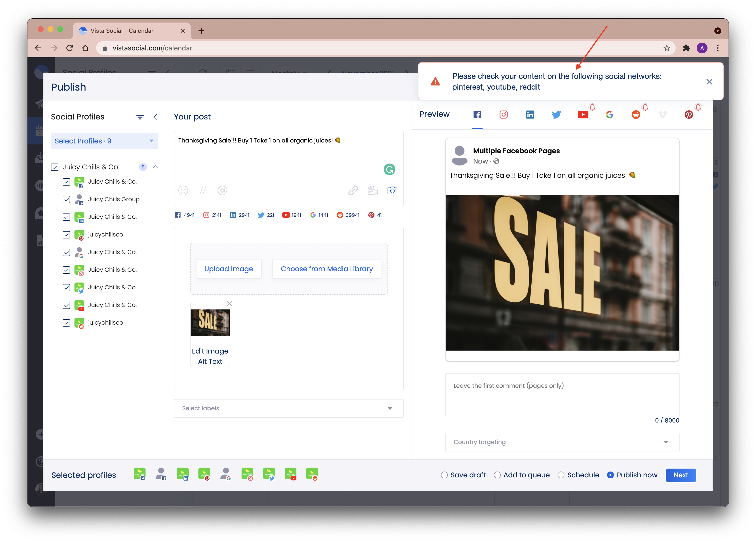Viewport: 756px width, 543px height.
Task: Open the Select Profiles · 9 dropdown
Action: pyautogui.click(x=104, y=141)
